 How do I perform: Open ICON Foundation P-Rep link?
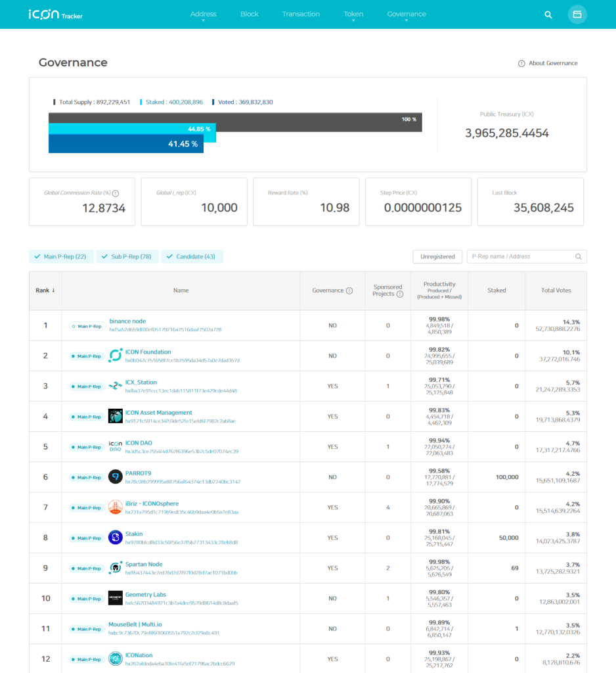pos(148,352)
